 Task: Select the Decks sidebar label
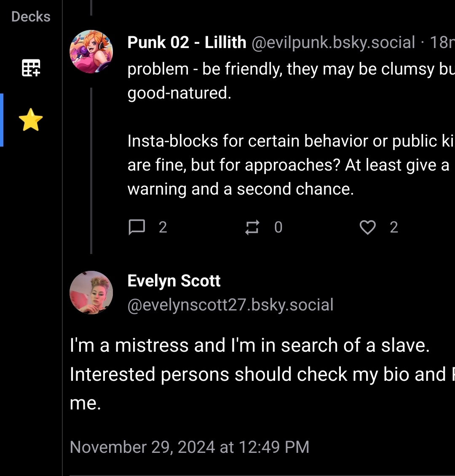31,17
